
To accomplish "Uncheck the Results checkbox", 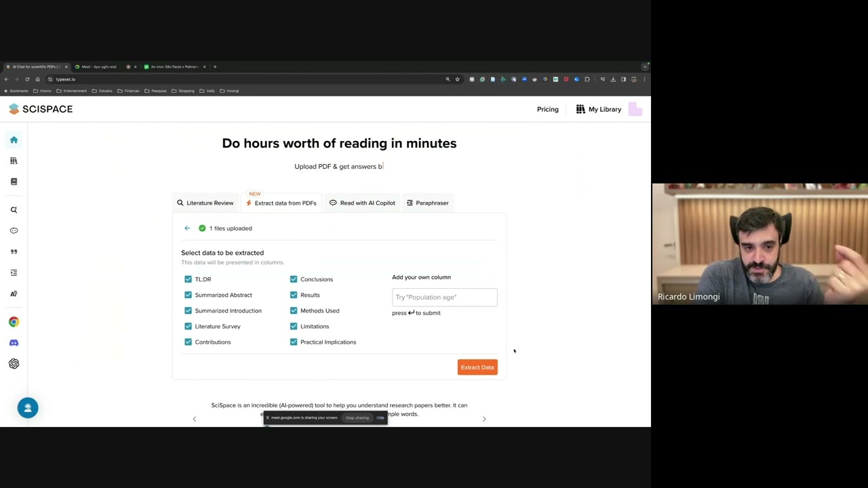I will 294,295.
